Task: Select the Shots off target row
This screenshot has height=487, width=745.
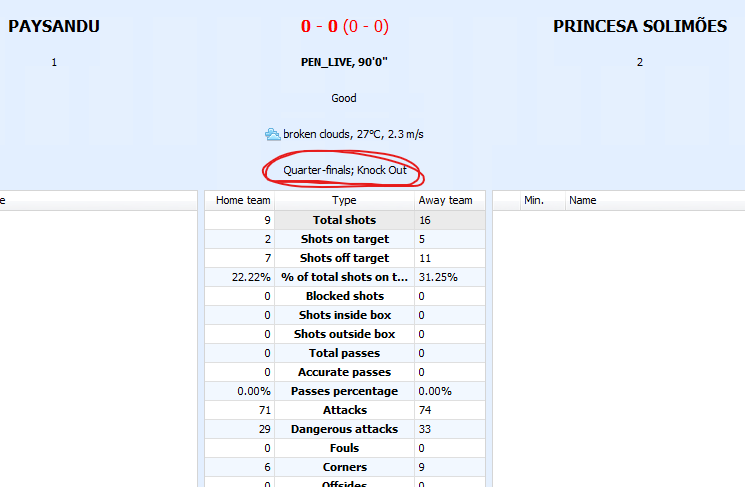Action: 345,258
